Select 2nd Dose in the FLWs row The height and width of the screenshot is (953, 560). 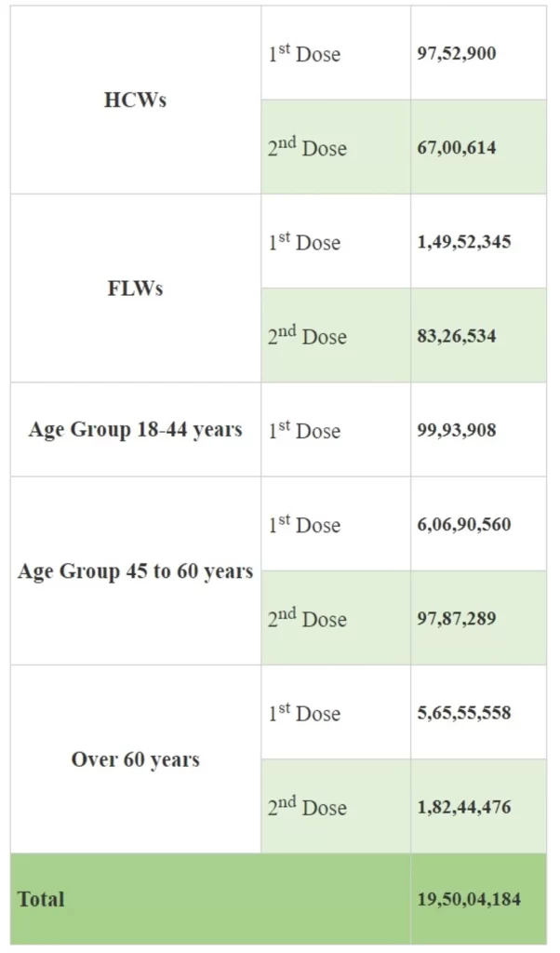click(x=307, y=336)
